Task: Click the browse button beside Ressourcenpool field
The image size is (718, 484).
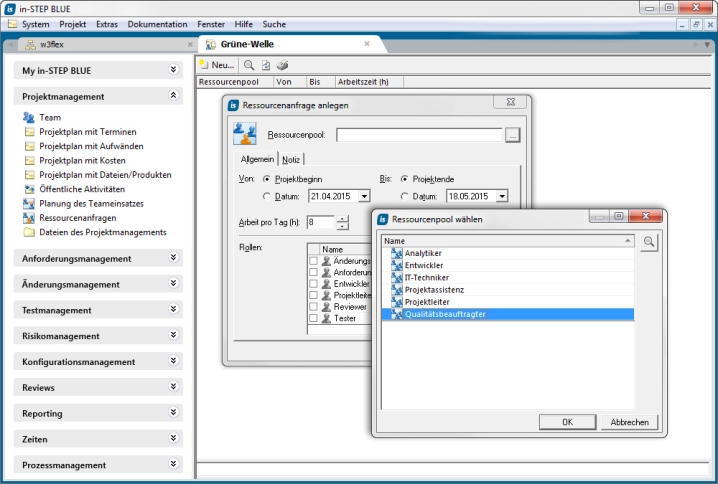Action: coord(513,135)
